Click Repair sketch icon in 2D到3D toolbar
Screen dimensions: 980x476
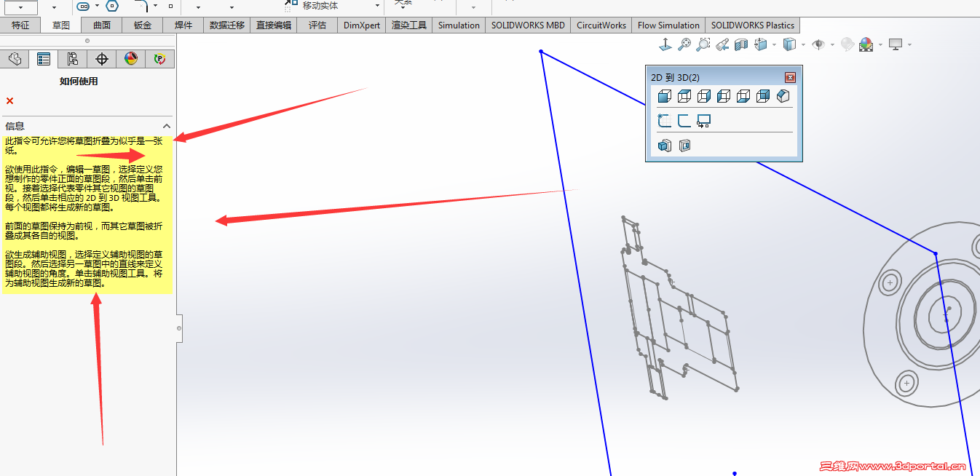tap(684, 121)
